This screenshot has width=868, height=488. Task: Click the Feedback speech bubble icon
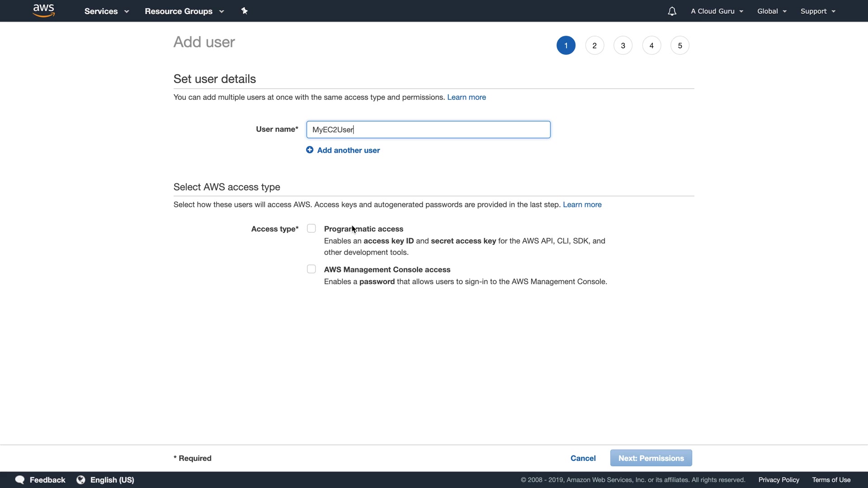(19, 480)
